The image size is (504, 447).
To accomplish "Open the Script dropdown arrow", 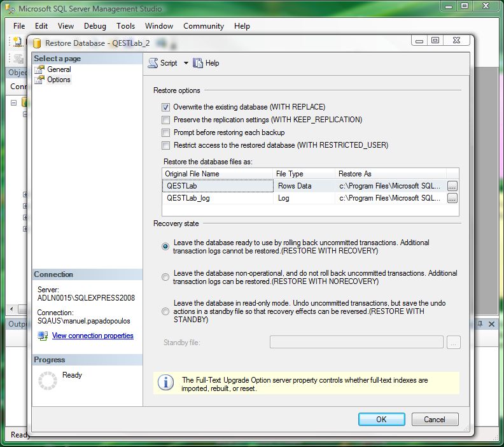I will coord(186,63).
